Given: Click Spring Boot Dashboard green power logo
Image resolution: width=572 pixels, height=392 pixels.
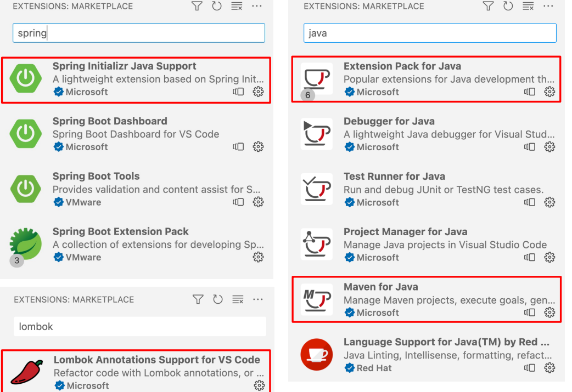Looking at the screenshot, I should (26, 133).
